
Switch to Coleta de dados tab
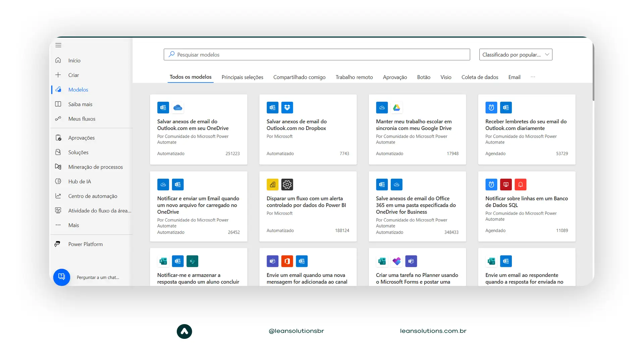480,77
